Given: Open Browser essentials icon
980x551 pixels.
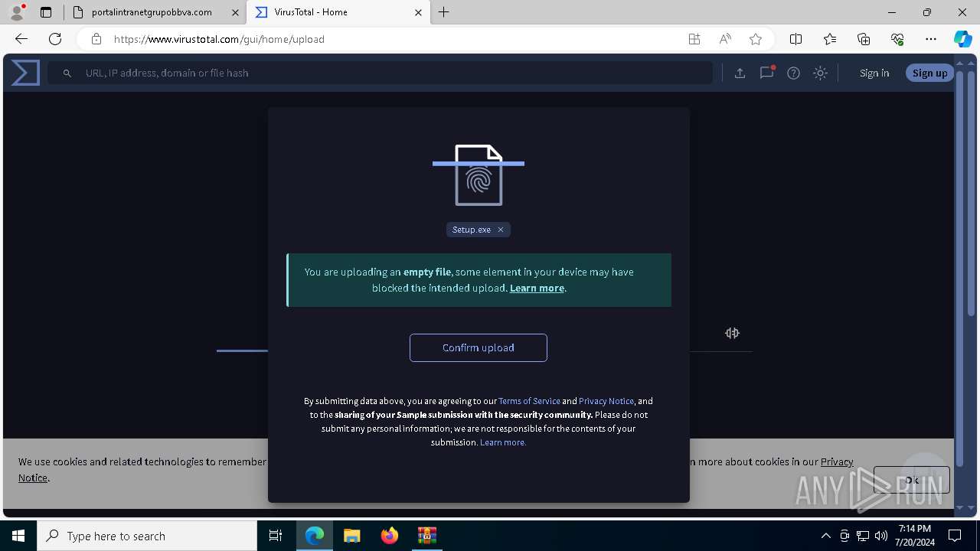Looking at the screenshot, I should click(897, 39).
